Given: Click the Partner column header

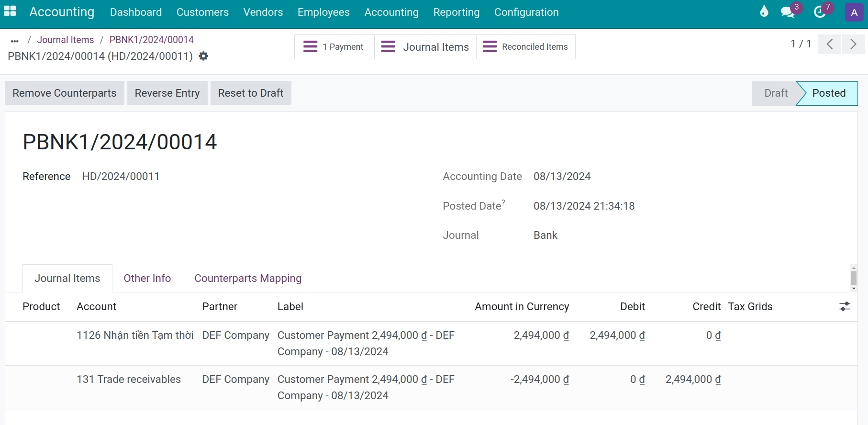Looking at the screenshot, I should pos(220,306).
